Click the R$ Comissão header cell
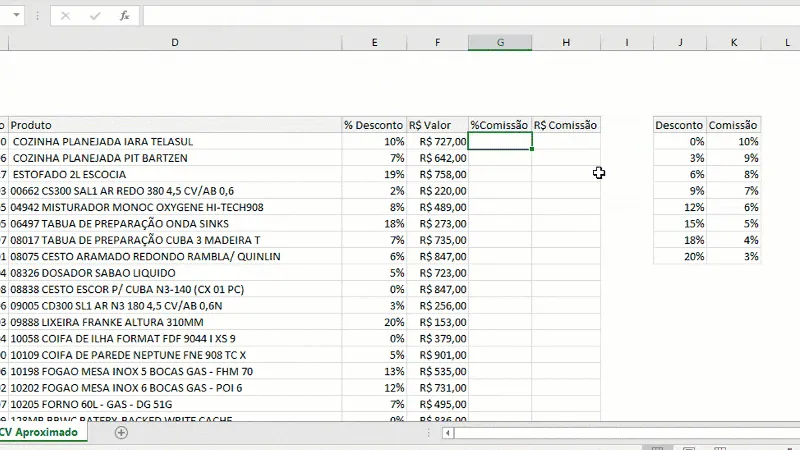 coord(566,125)
